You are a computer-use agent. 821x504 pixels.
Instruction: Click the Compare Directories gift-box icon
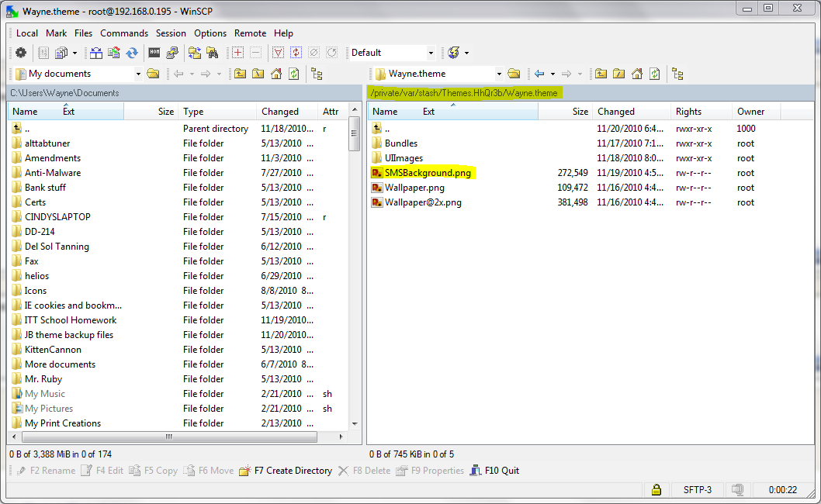click(x=95, y=52)
